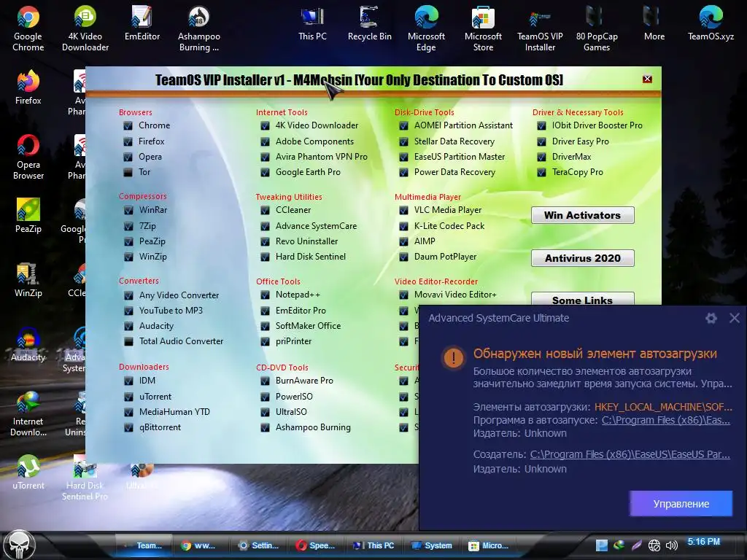Screen dimensions: 747x560
Task: Open the More desktop folder icon
Action: click(654, 24)
